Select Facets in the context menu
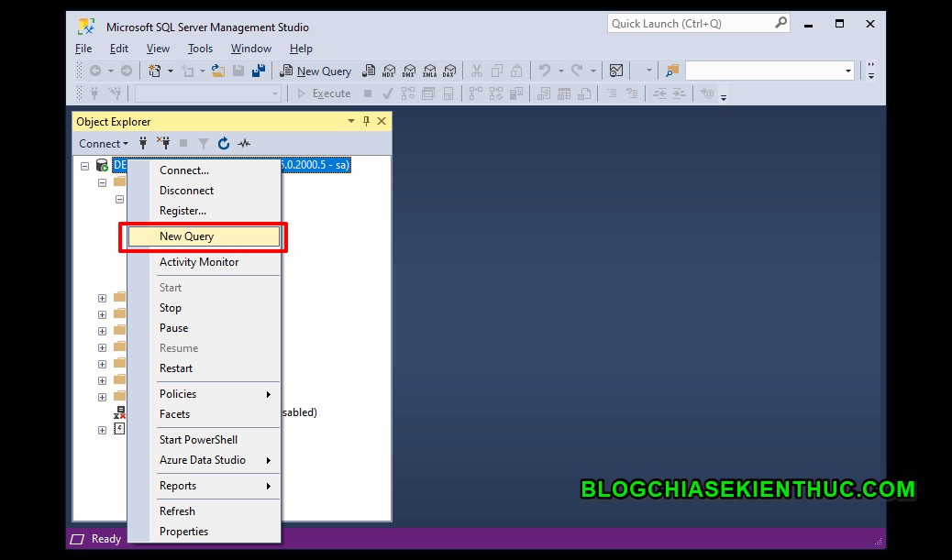Screen dimensions: 952x560 [x=204, y=414]
